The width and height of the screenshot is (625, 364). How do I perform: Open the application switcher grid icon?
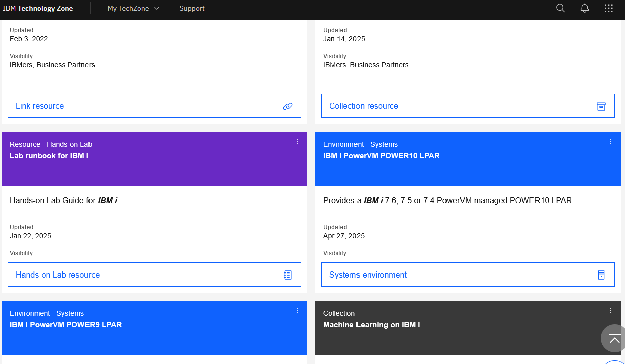tap(609, 8)
